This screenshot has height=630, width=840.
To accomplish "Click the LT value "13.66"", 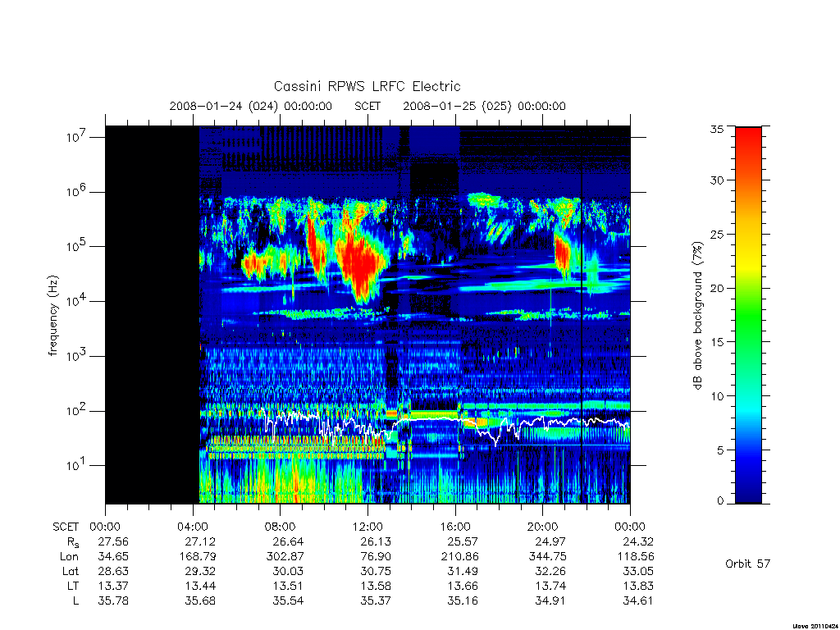I will click(x=463, y=586).
